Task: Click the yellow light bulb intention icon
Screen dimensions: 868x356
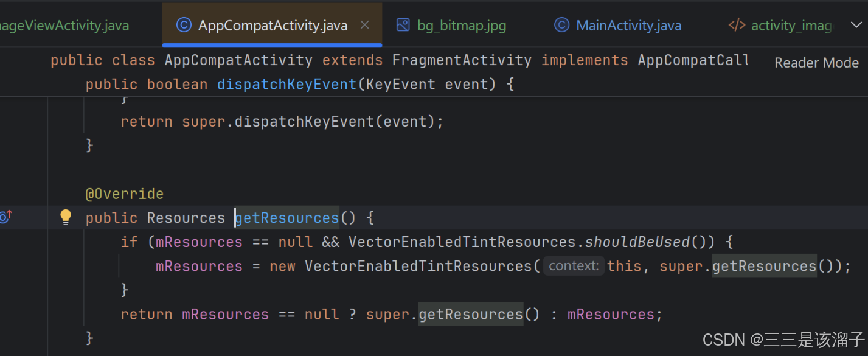Action: pyautogui.click(x=66, y=217)
